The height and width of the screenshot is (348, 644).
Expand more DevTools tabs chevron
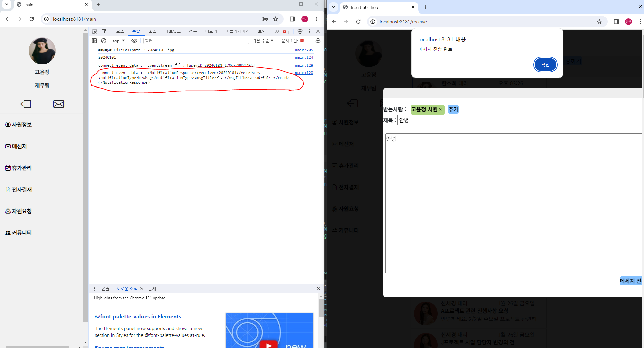click(x=277, y=31)
